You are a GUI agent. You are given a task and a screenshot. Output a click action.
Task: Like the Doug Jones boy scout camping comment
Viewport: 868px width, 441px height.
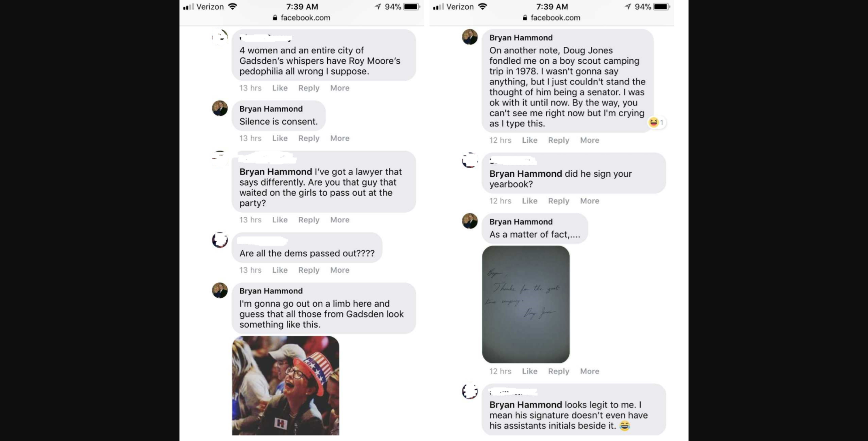pos(529,140)
